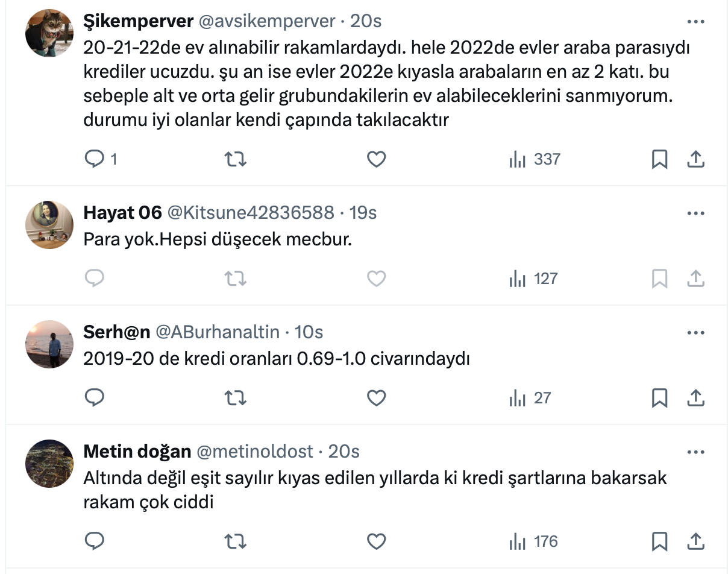728x574 pixels.
Task: Reply to Serh@n's tweet
Action: pyautogui.click(x=95, y=398)
